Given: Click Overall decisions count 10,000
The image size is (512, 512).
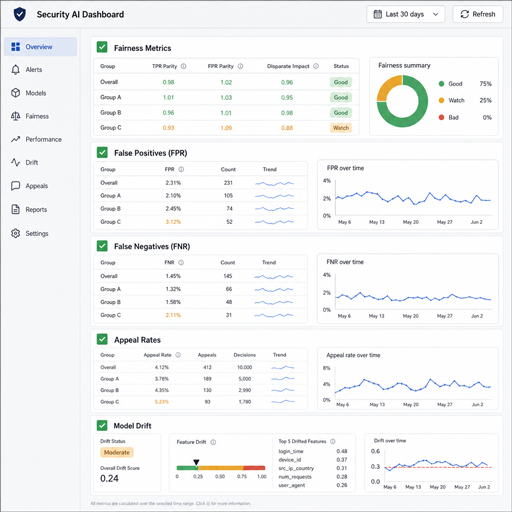Looking at the screenshot, I should click(x=244, y=367).
